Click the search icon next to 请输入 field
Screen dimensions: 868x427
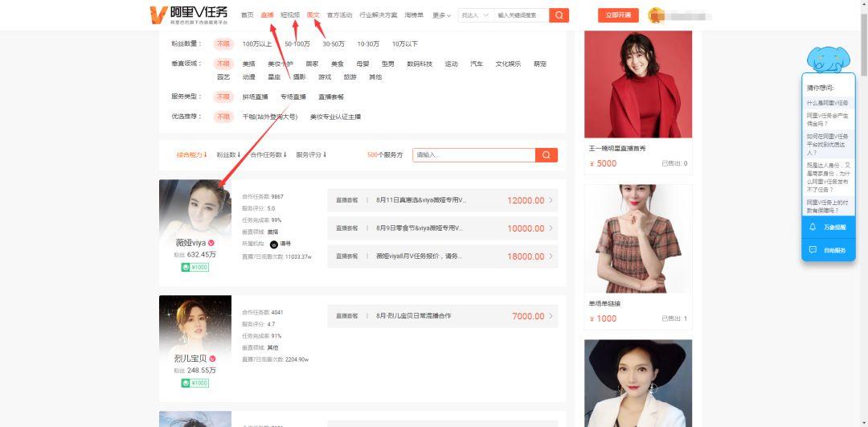pos(547,155)
